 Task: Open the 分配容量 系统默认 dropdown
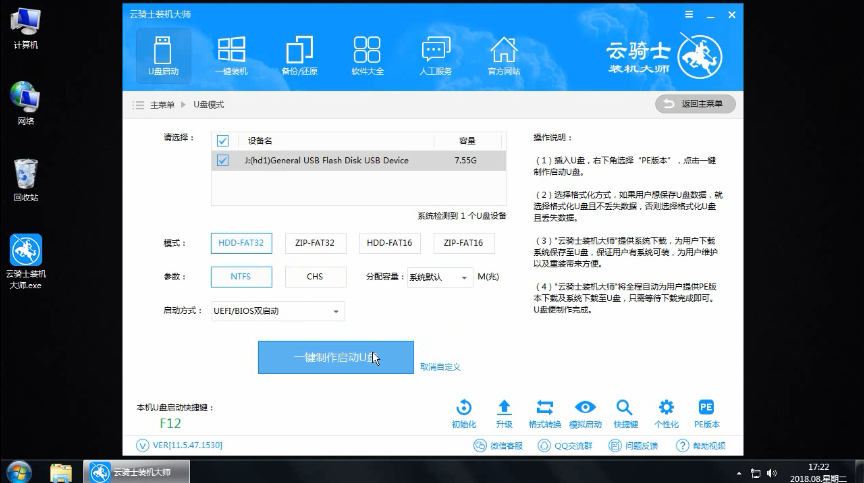coord(440,277)
